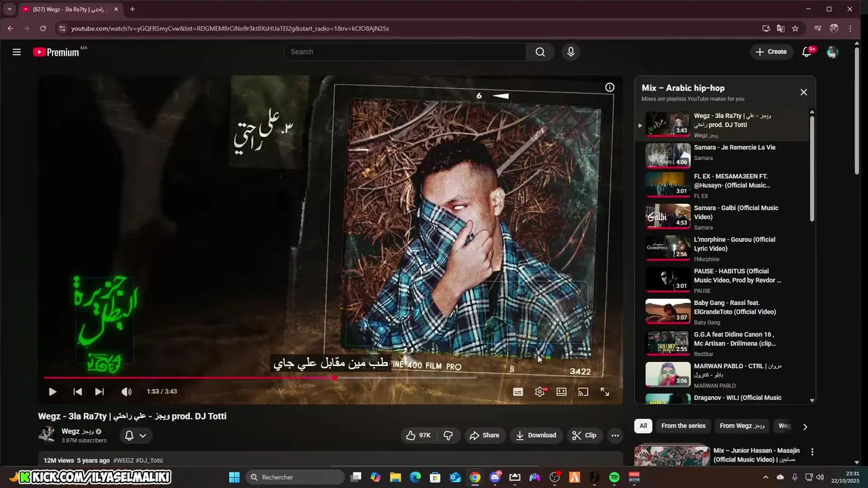Select Baby Gang - Rassi in playlist
This screenshot has width=868, height=488.
(x=723, y=312)
